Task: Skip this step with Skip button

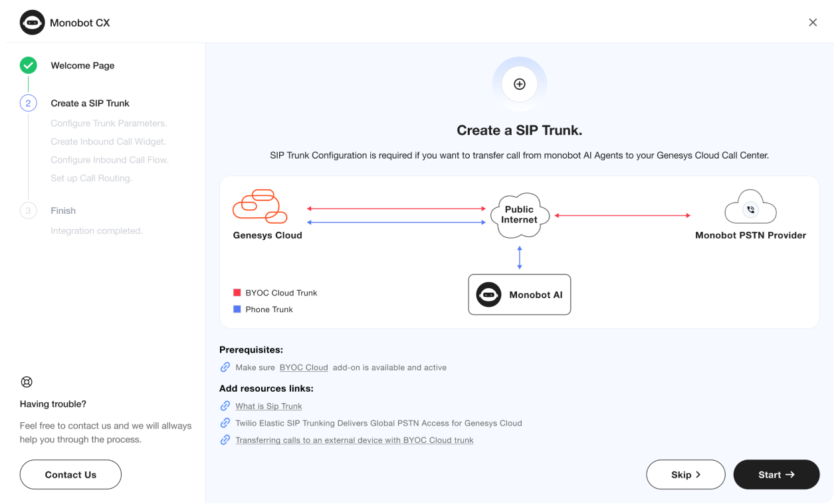Action: tap(686, 475)
